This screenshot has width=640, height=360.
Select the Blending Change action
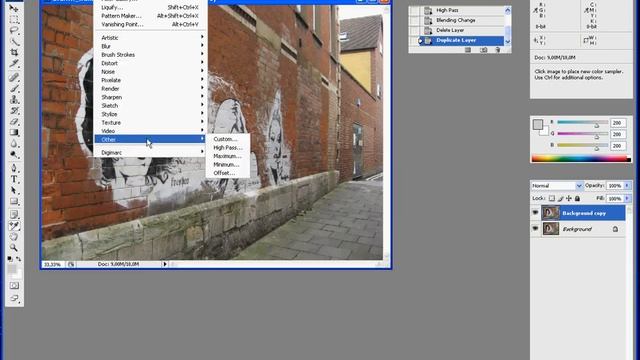[x=456, y=20]
